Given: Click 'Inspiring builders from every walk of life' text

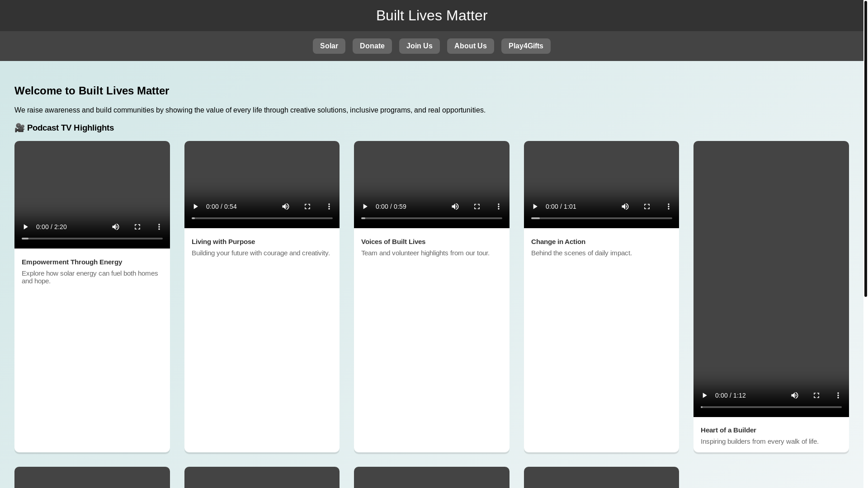Looking at the screenshot, I should click(759, 441).
